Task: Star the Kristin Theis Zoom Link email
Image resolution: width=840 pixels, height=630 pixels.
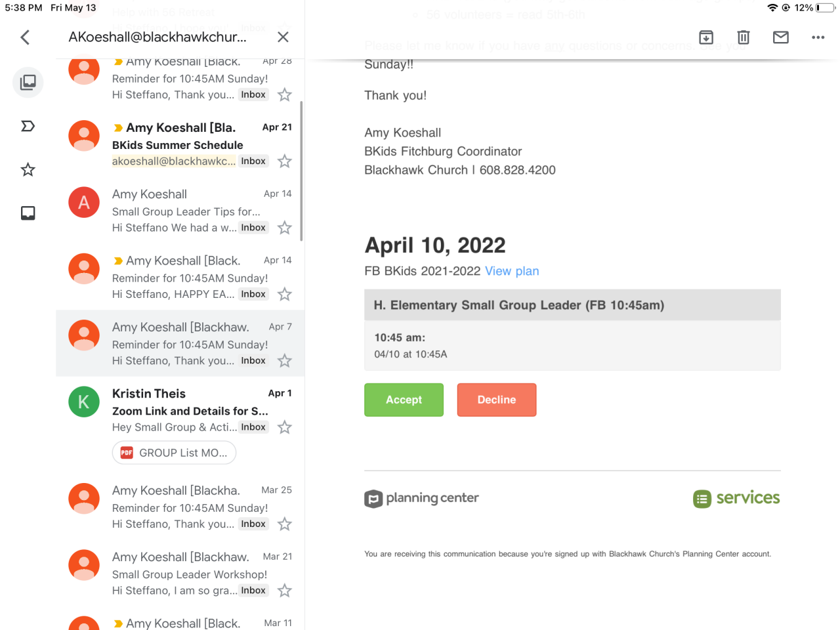Action: click(284, 428)
